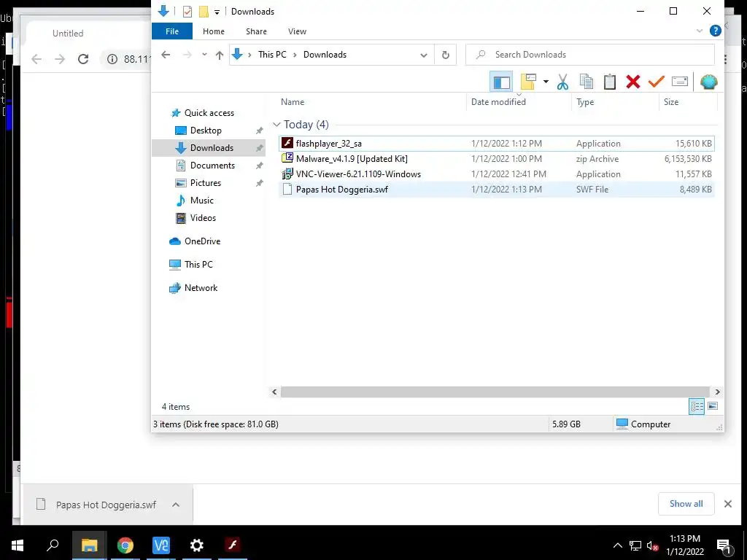Viewport: 747px width, 560px height.
Task: Click the red X Delete icon
Action: click(x=633, y=82)
